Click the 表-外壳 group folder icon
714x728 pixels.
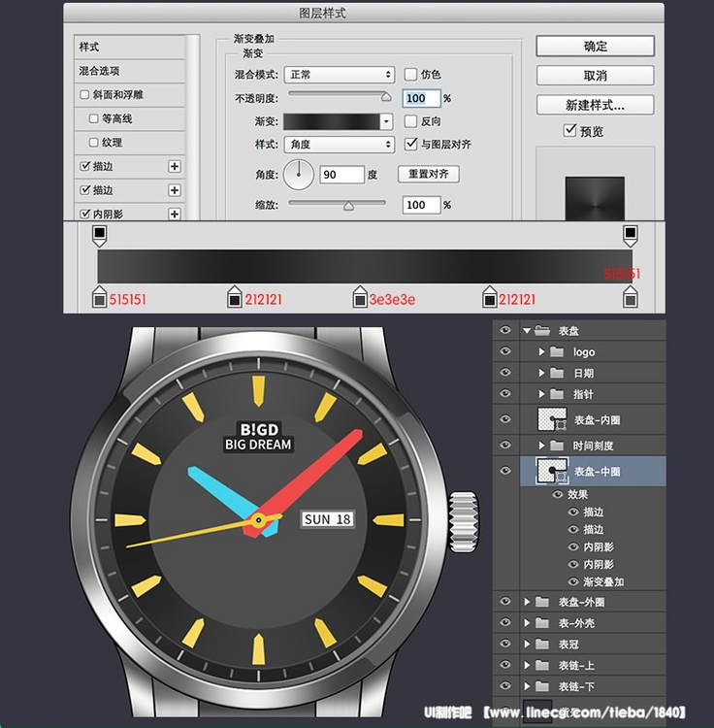[x=542, y=623]
